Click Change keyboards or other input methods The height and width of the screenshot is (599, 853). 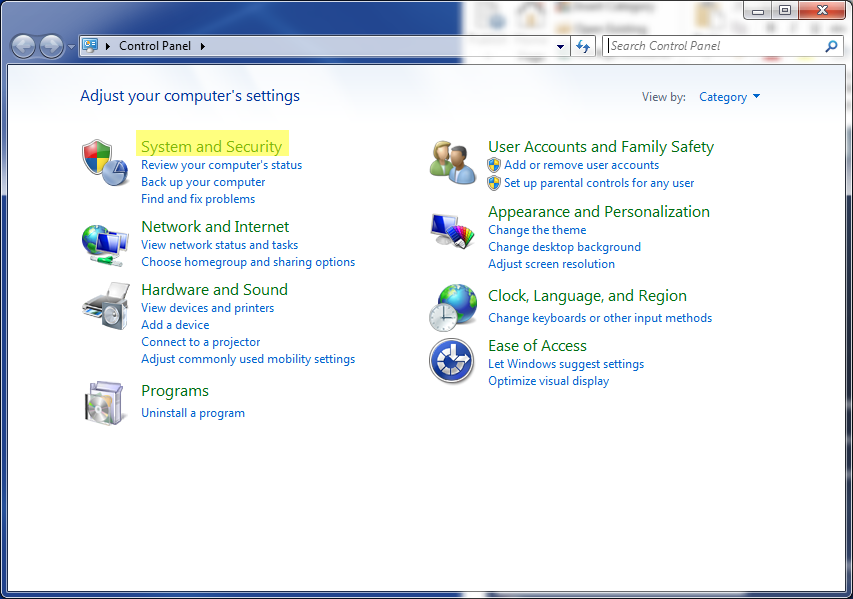coord(600,318)
